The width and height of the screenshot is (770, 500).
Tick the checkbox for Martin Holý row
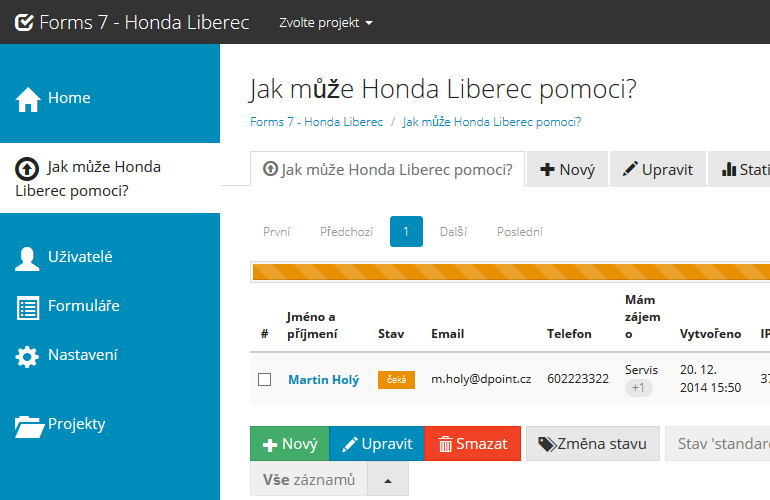265,379
